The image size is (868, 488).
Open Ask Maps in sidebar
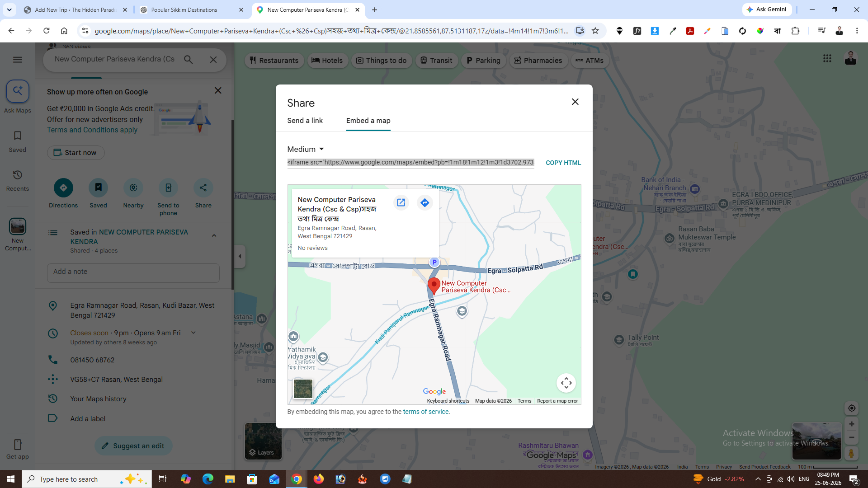pyautogui.click(x=18, y=97)
